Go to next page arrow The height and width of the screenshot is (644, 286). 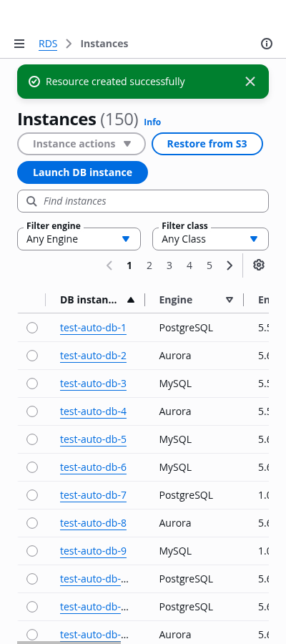pyautogui.click(x=230, y=265)
